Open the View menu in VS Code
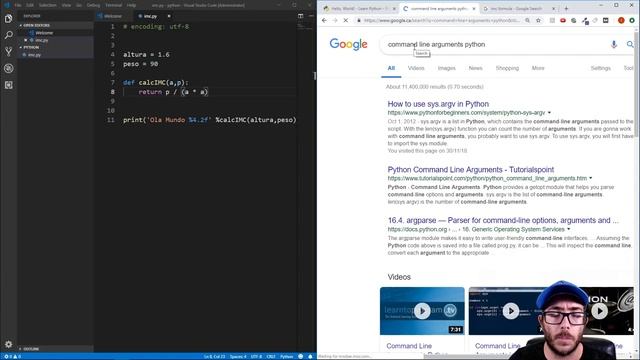 coord(66,5)
